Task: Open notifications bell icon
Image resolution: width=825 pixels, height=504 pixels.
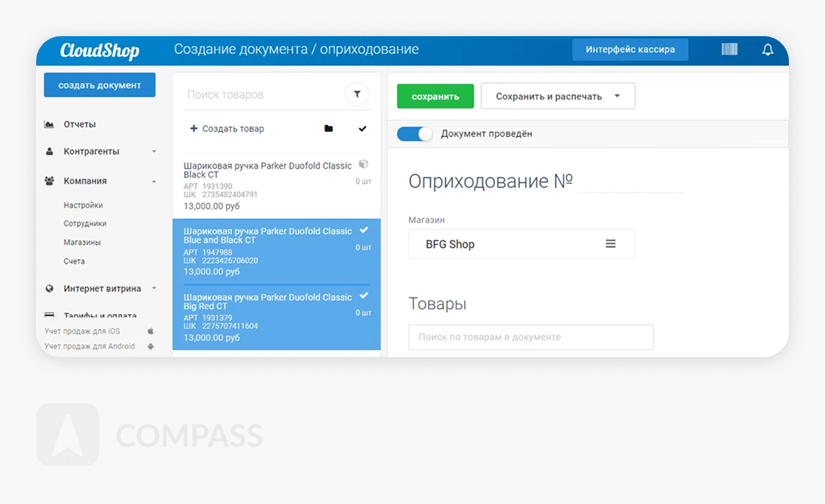Action: pyautogui.click(x=768, y=50)
